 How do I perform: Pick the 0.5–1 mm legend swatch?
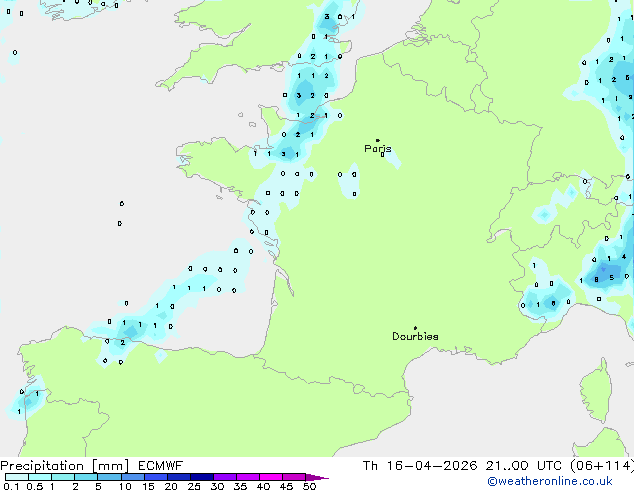[x=40, y=477]
